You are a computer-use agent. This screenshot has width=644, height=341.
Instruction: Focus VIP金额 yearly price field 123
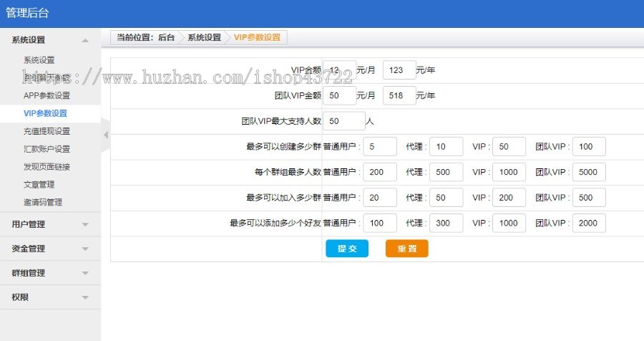coord(399,70)
